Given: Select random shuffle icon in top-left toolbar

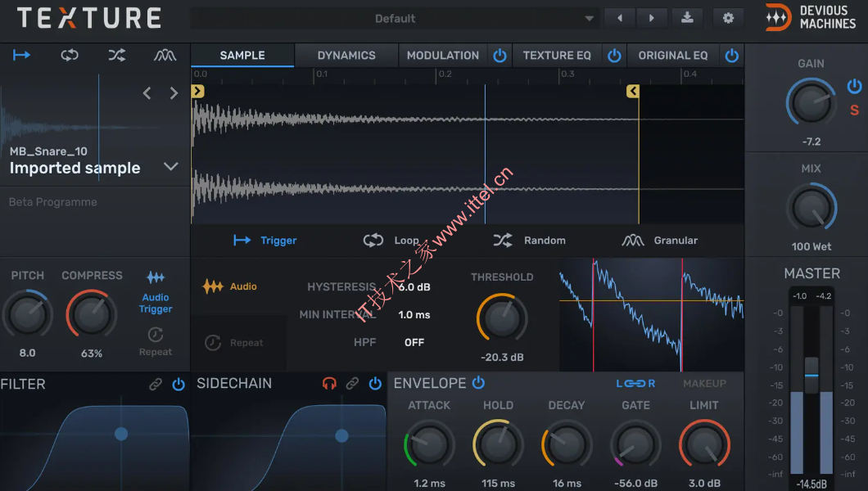Looking at the screenshot, I should 117,55.
